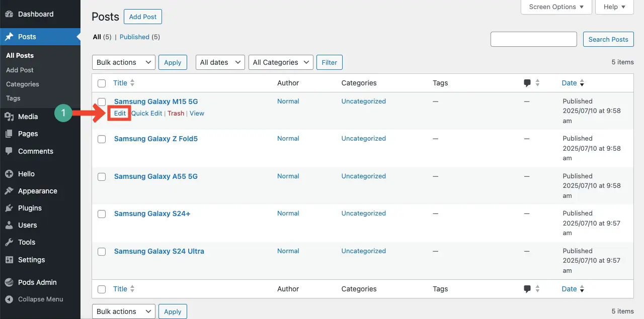Click sort arrows beside header Title
Viewport: 644px width, 319px height.
(132, 83)
